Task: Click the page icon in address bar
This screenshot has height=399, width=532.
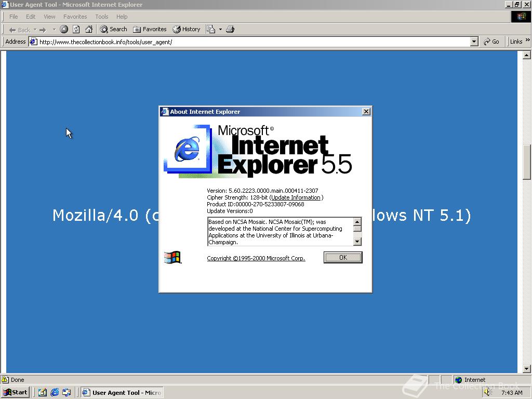Action: pyautogui.click(x=34, y=42)
